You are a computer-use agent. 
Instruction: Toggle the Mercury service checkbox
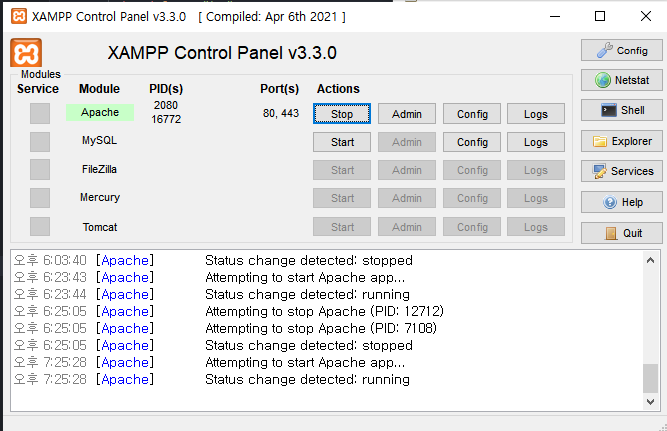click(40, 198)
